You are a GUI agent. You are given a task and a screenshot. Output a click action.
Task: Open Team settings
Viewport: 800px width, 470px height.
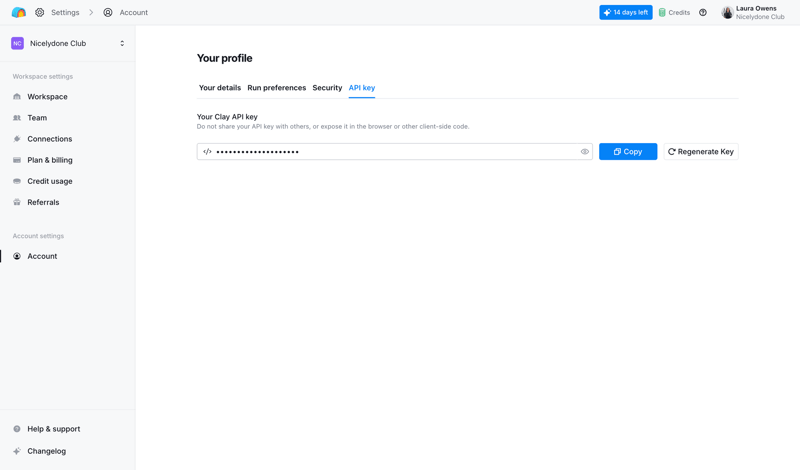37,117
